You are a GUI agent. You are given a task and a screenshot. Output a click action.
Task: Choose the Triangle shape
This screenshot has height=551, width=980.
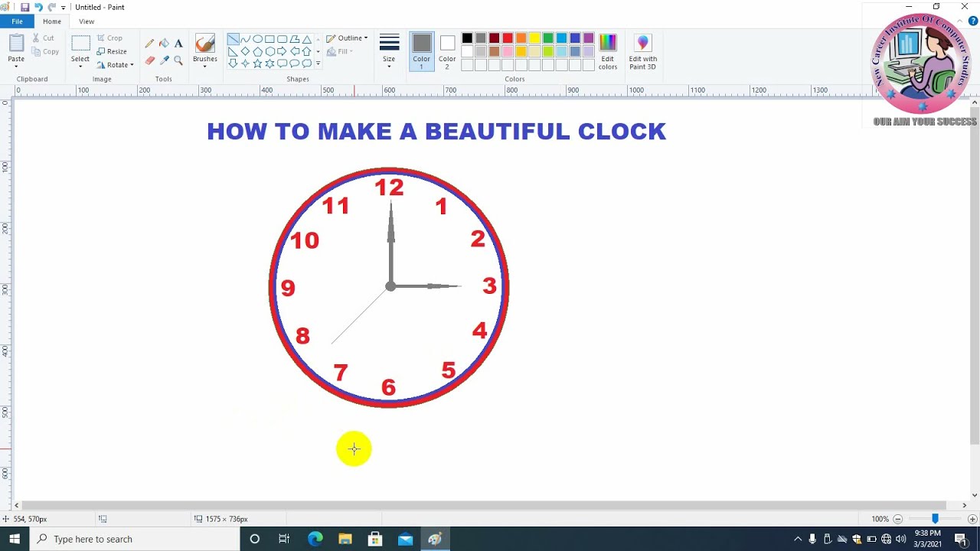point(306,39)
